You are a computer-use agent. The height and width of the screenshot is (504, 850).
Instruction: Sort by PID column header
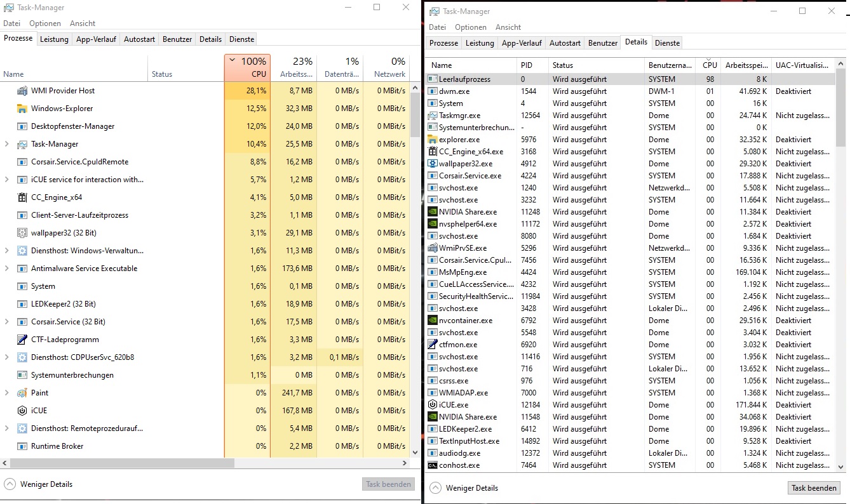click(534, 65)
